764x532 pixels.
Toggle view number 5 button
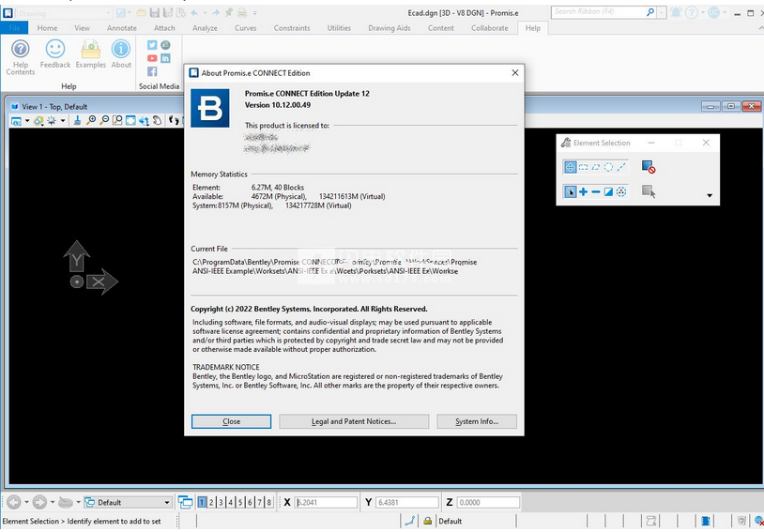coord(240,502)
